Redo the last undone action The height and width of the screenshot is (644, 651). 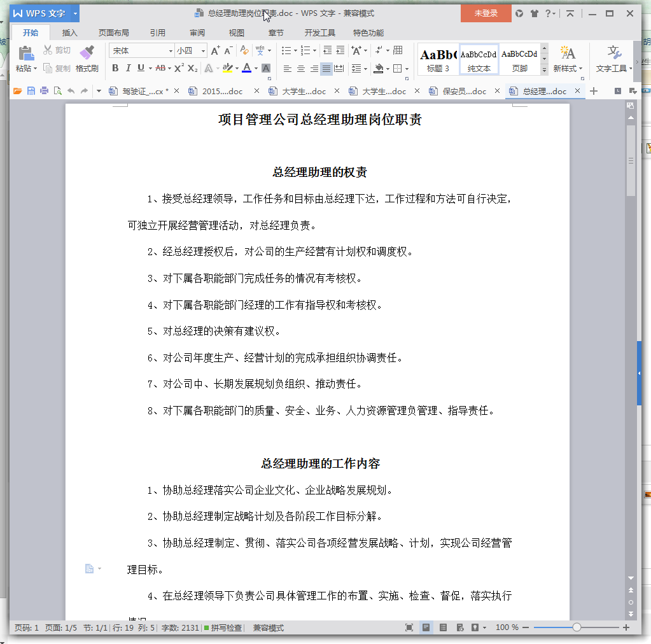[x=84, y=91]
